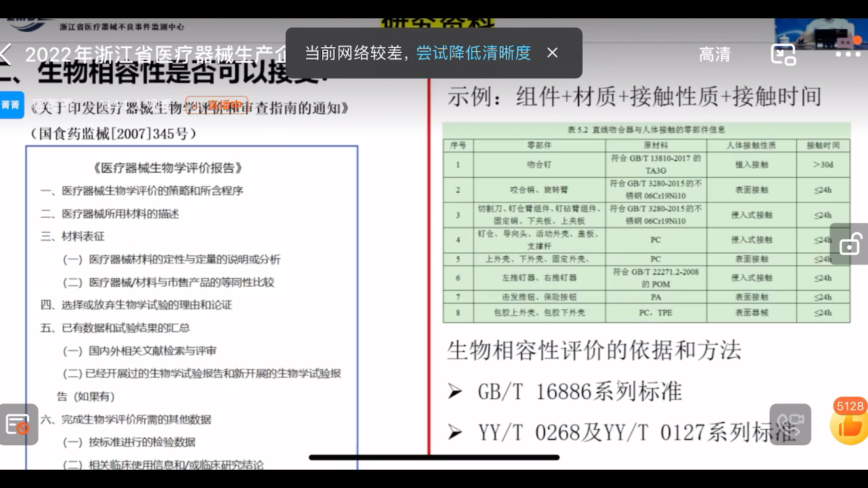
Task: Tap the slide heading 生物相容性评价的依据和方法
Action: pos(595,350)
